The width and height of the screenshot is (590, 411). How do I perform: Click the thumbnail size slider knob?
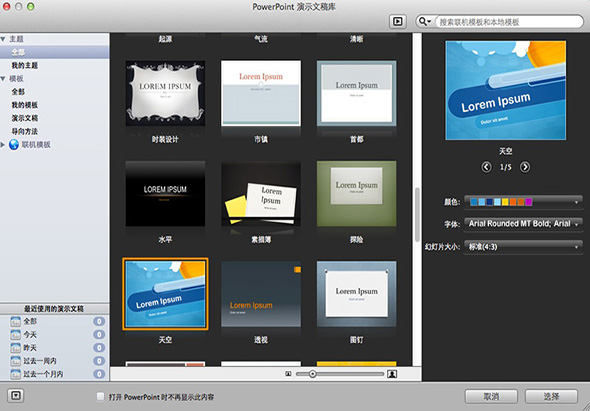point(312,374)
